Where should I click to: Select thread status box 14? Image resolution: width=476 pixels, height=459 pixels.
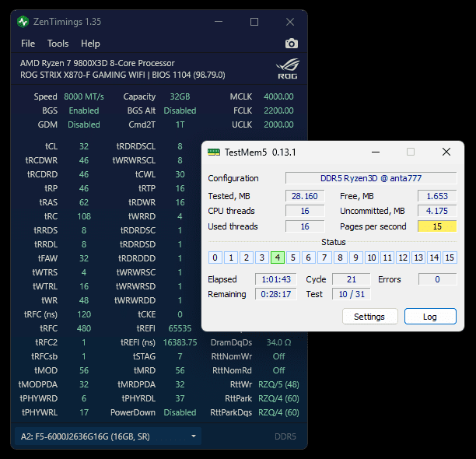tap(434, 258)
